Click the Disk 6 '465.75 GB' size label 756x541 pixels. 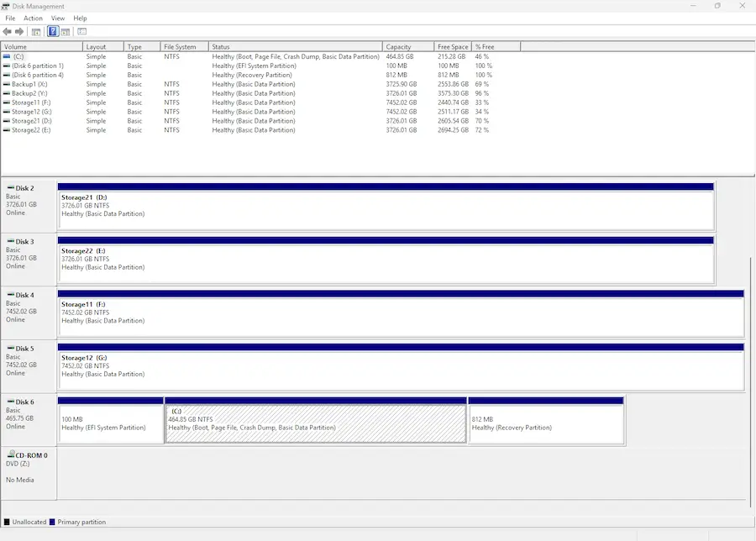pyautogui.click(x=20, y=418)
